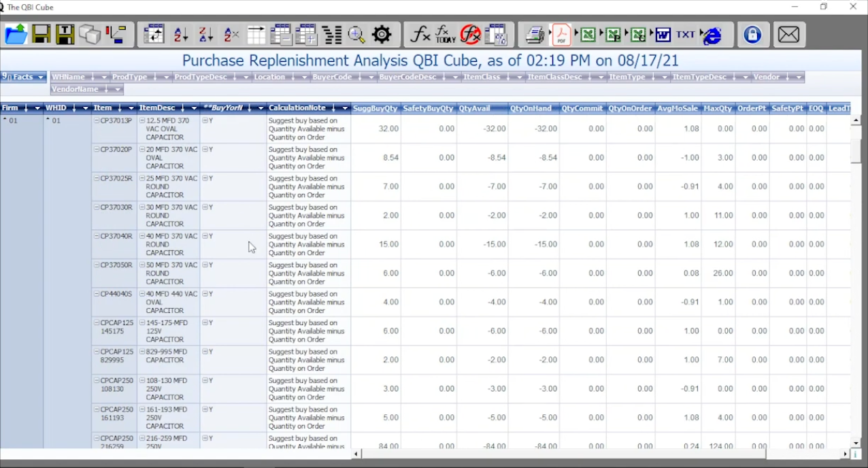The width and height of the screenshot is (868, 468).
Task: Open the Location field dropdown arrow
Action: pos(304,78)
